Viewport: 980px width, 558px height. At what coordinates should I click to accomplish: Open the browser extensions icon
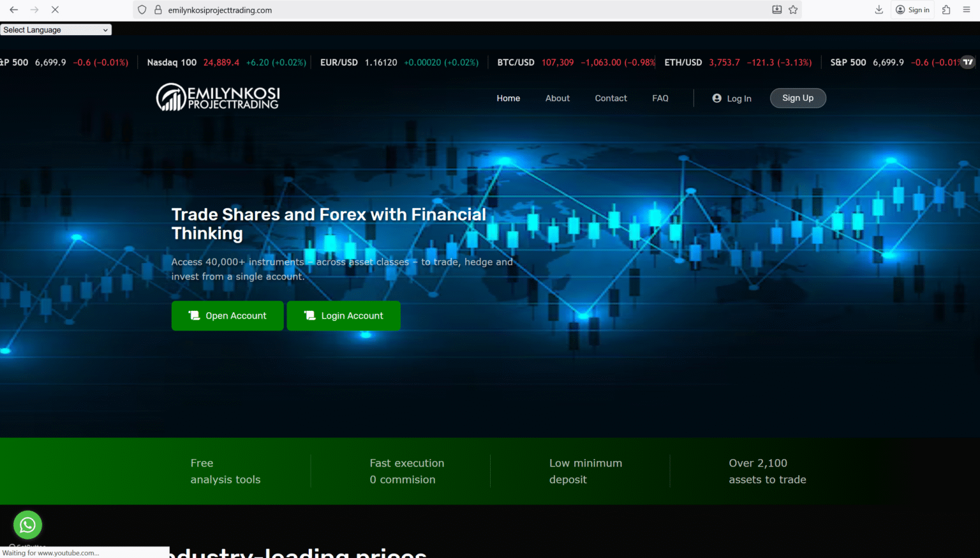click(x=946, y=10)
